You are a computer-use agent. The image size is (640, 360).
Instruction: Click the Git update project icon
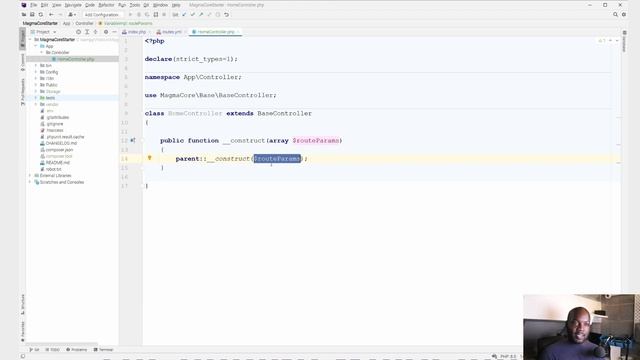pos(184,15)
